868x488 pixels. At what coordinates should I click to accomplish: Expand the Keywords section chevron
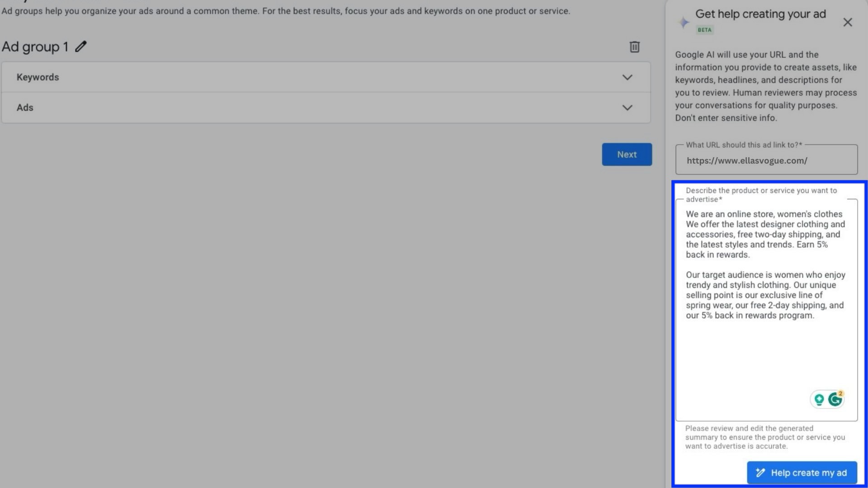tap(627, 77)
